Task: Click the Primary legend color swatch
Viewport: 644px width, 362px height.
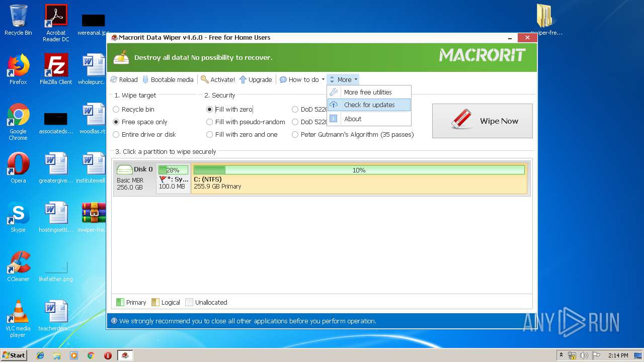Action: coord(120,302)
